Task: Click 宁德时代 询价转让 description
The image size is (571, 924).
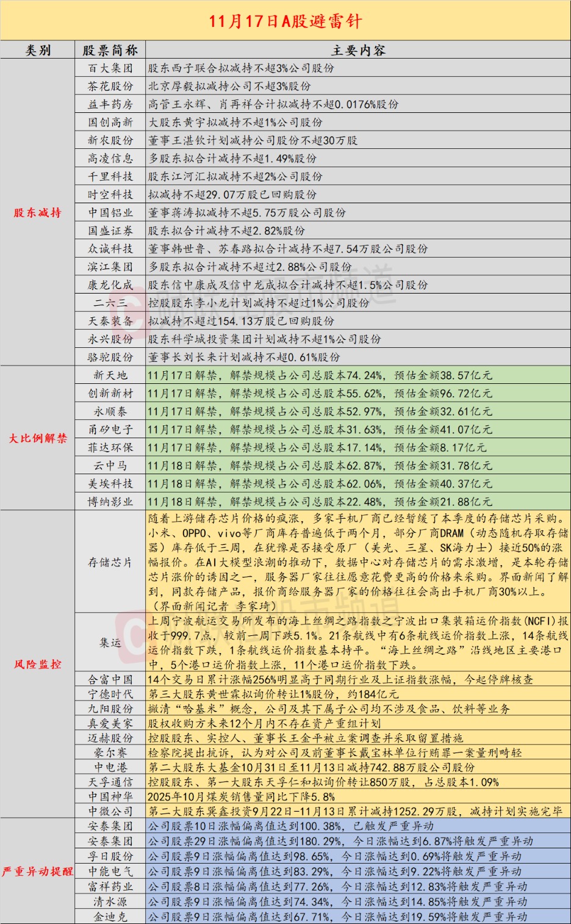Action: click(273, 694)
